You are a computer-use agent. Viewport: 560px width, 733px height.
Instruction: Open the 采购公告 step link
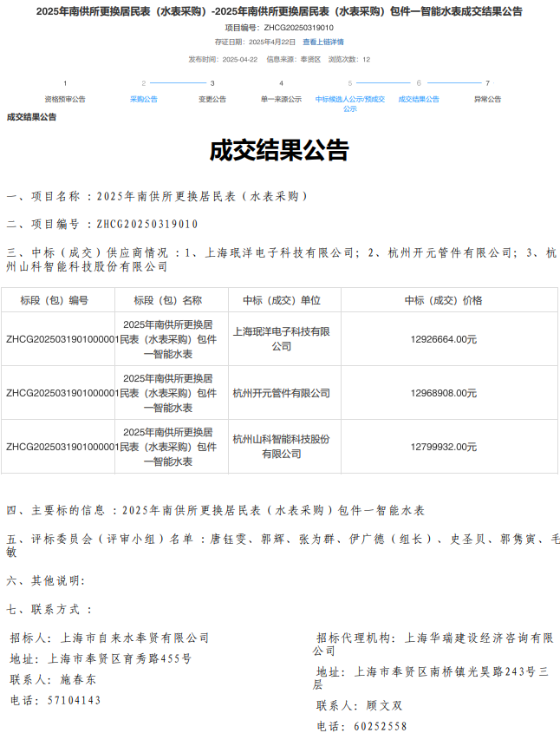(x=144, y=100)
